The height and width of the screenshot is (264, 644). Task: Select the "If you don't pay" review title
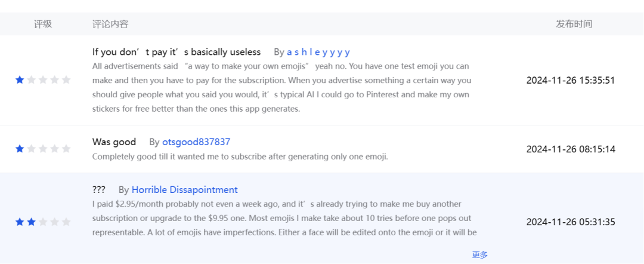pyautogui.click(x=177, y=52)
